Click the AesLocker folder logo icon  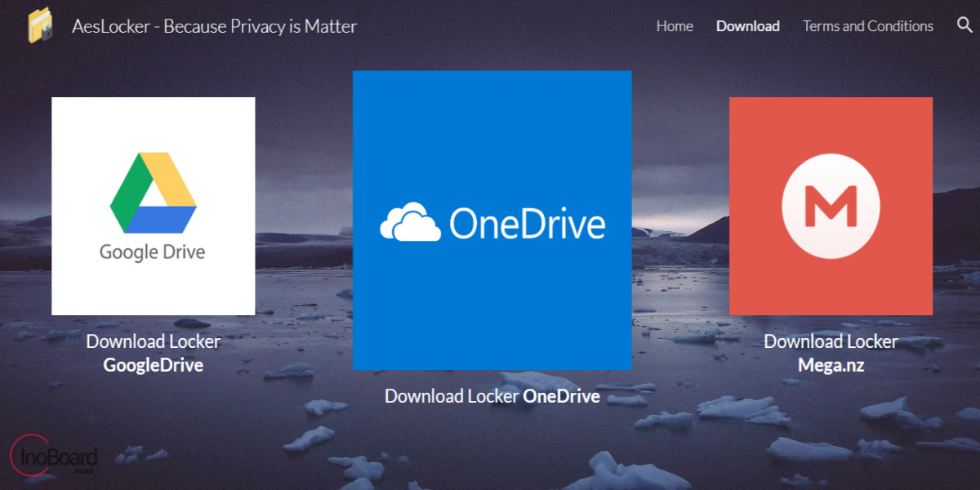click(41, 25)
